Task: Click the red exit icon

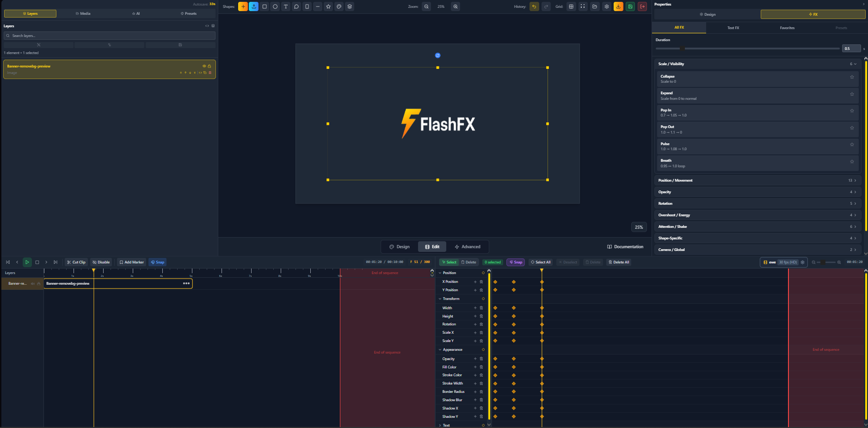Action: tap(642, 6)
